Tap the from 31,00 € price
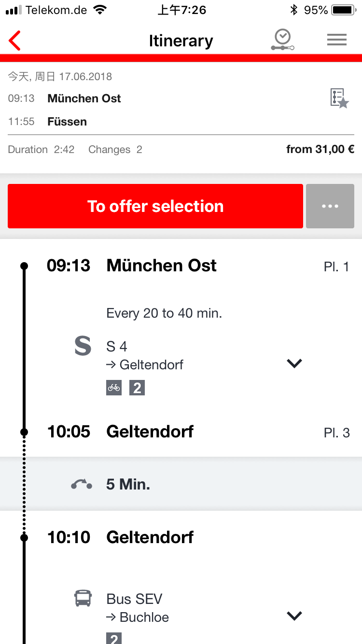Image resolution: width=362 pixels, height=644 pixels. [320, 150]
